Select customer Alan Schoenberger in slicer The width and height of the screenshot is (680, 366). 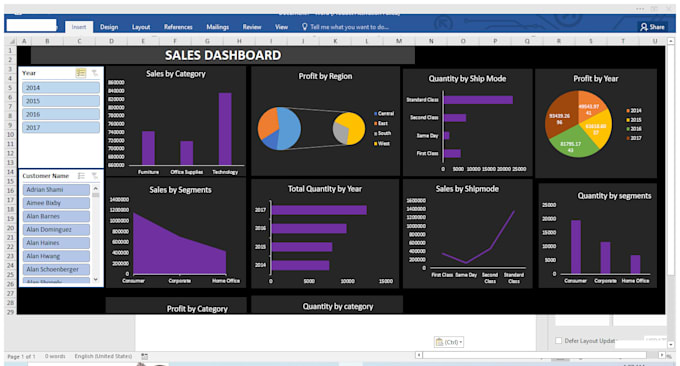point(56,269)
